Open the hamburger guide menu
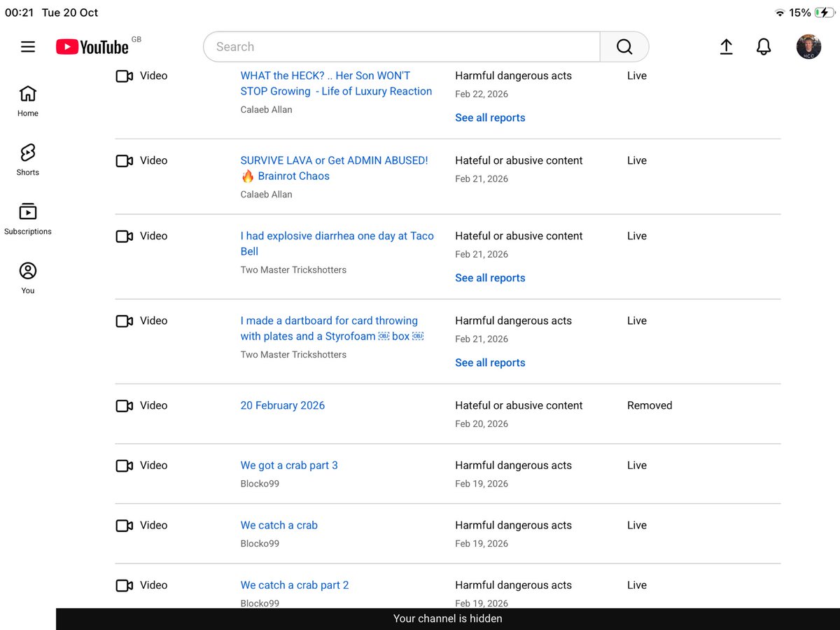This screenshot has height=630, width=840. [28, 47]
